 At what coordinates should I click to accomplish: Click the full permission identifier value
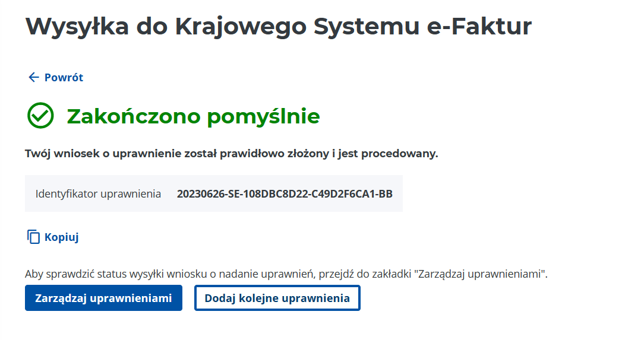(285, 193)
